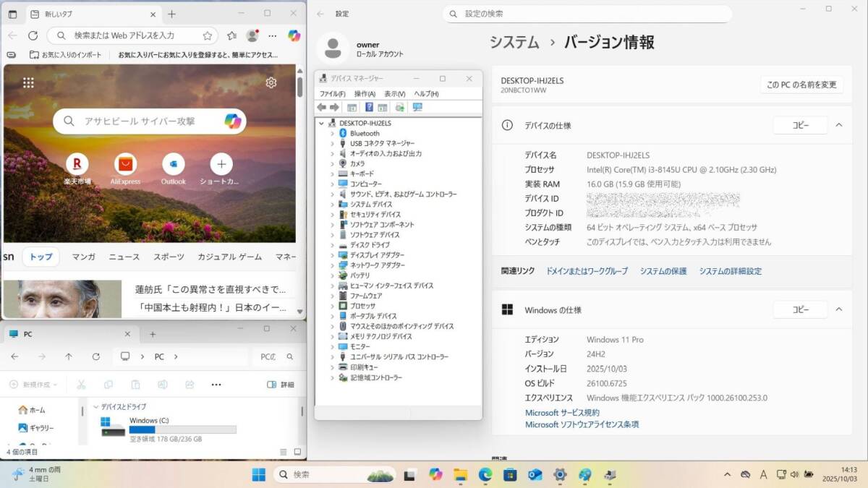The image size is (868, 488).
Task: Click the File Explorer refresh icon
Action: [x=96, y=356]
